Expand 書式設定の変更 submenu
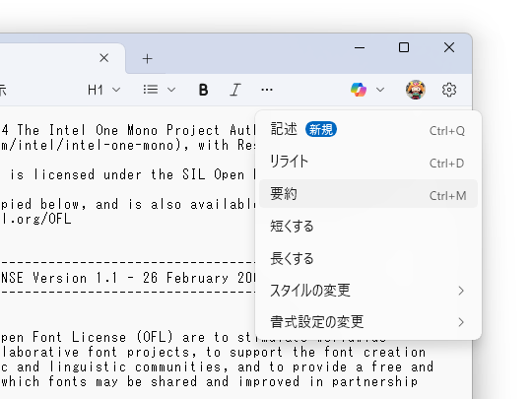The width and height of the screenshot is (532, 399). 368,322
